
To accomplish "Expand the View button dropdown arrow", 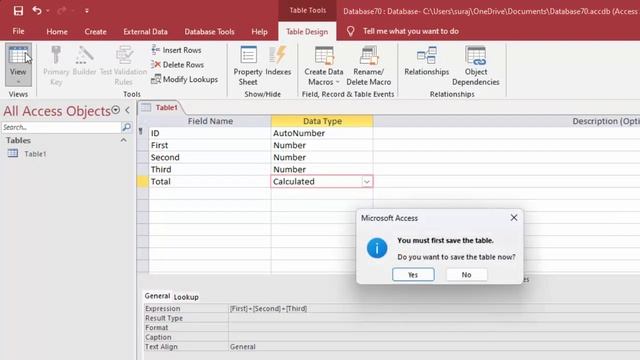I will point(18,81).
